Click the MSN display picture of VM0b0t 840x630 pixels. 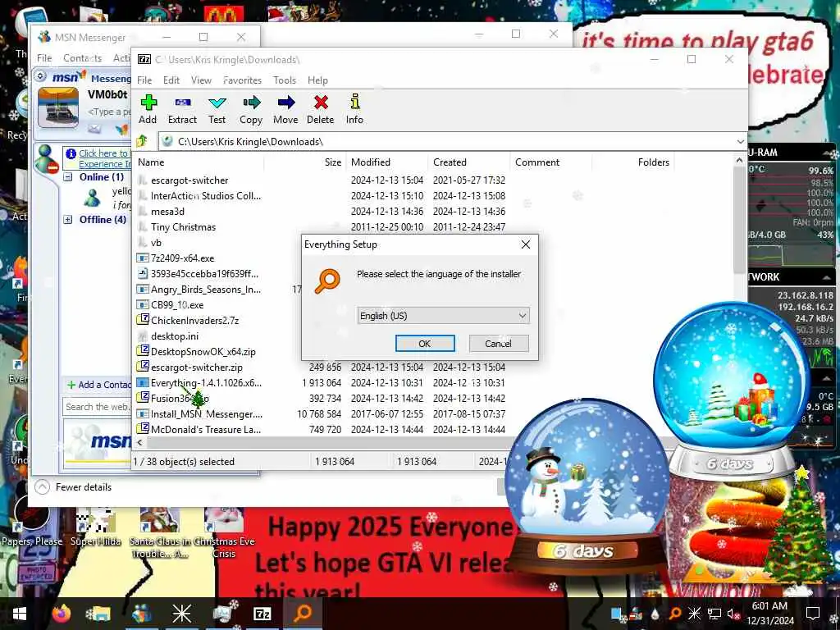pos(58,108)
